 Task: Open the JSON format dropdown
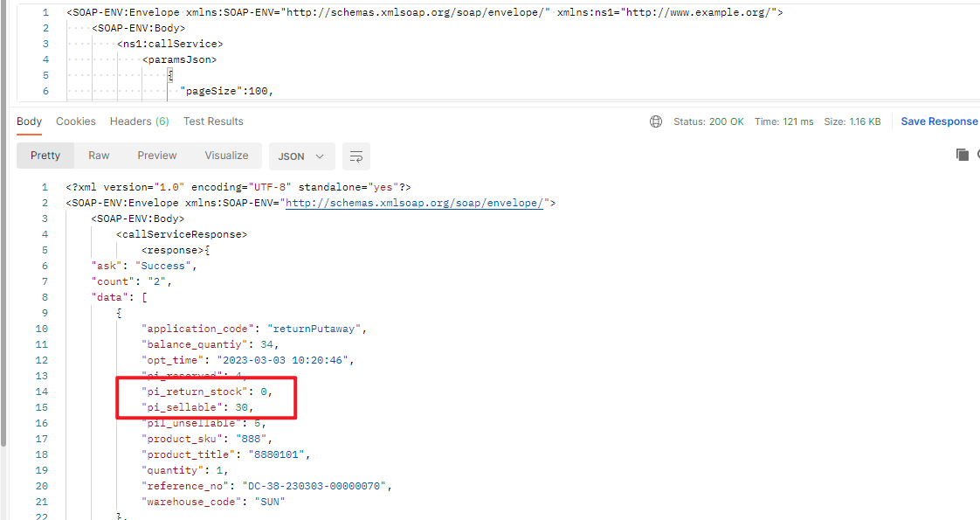click(x=302, y=156)
